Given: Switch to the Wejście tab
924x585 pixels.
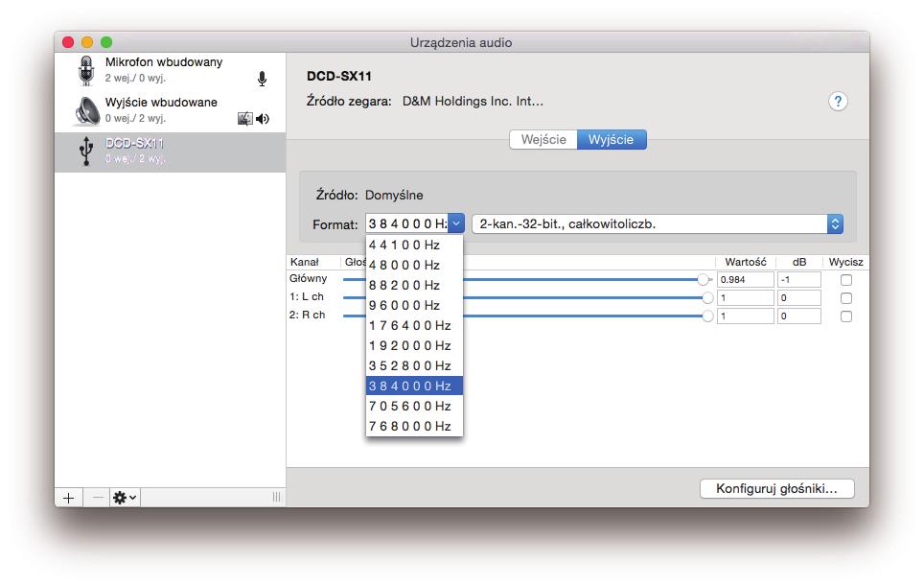Looking at the screenshot, I should coord(543,140).
